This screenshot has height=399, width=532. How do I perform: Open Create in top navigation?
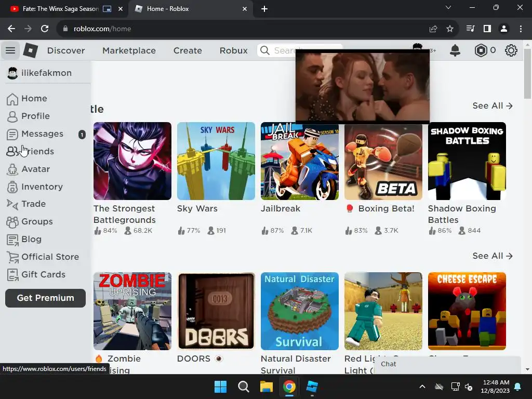188,50
